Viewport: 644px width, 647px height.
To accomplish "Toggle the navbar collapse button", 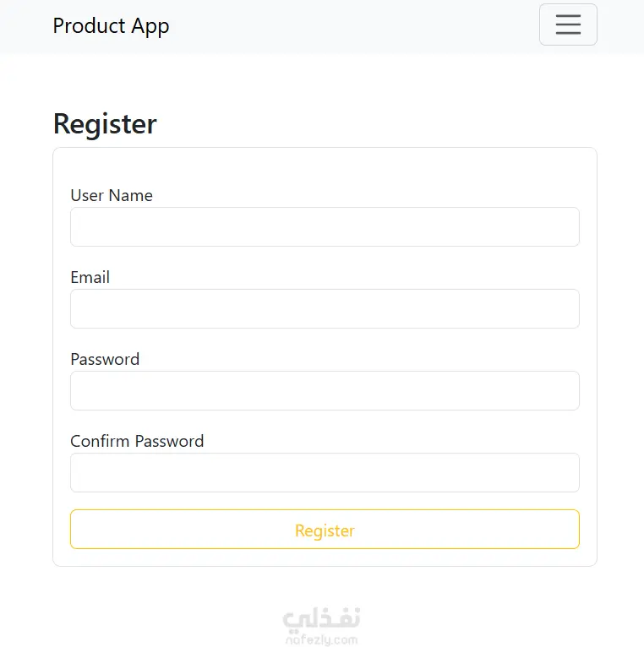I will (568, 24).
